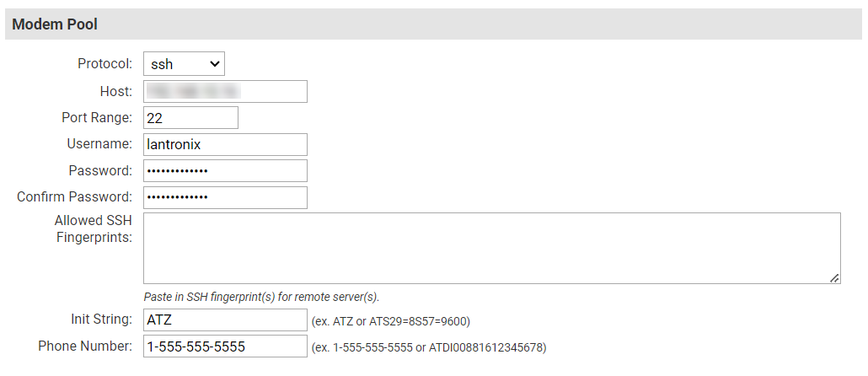868x376 pixels.
Task: Click into the Host input field
Action: coord(225,91)
